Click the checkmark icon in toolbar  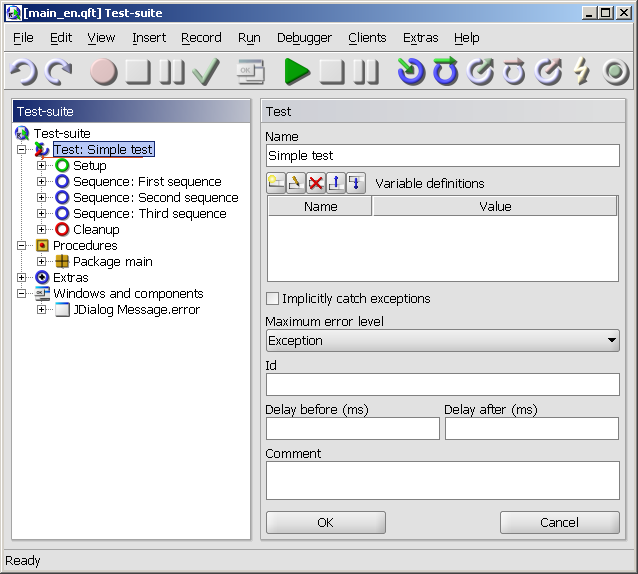206,72
